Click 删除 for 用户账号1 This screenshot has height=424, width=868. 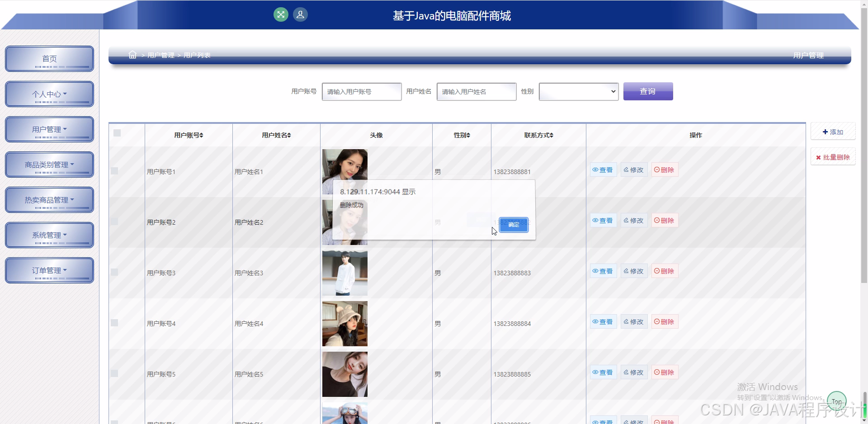665,170
